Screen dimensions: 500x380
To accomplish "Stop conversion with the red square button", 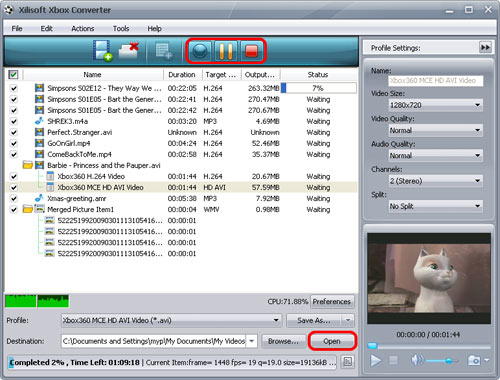I will click(x=251, y=51).
